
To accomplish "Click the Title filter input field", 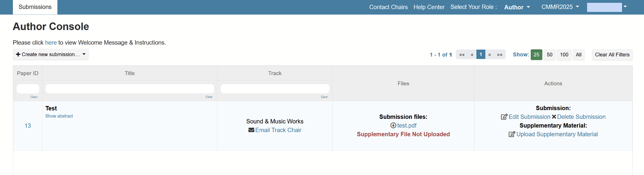I will coord(130,88).
